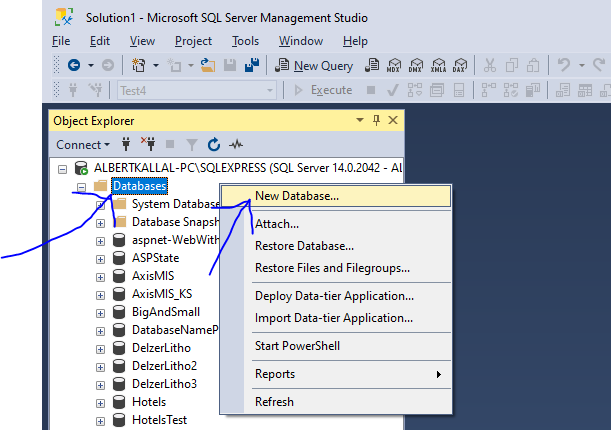Click the Undo arrow icon
The height and width of the screenshot is (430, 611).
click(x=563, y=65)
